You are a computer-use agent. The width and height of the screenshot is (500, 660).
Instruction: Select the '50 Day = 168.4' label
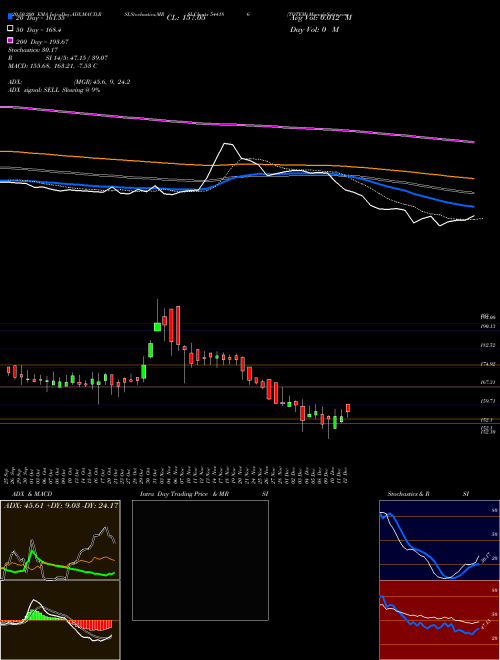point(38,29)
